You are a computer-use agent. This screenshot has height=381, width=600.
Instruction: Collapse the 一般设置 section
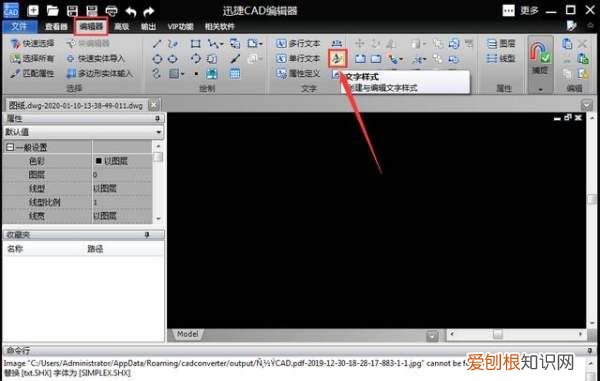pos(10,147)
